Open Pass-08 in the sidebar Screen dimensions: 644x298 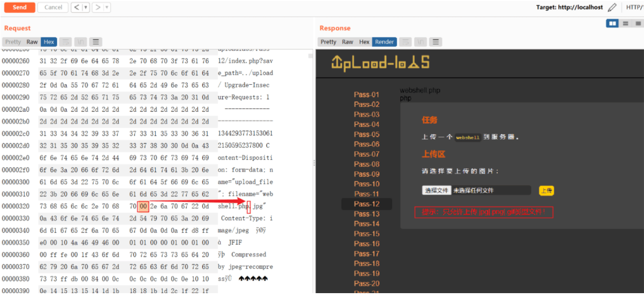click(x=367, y=164)
